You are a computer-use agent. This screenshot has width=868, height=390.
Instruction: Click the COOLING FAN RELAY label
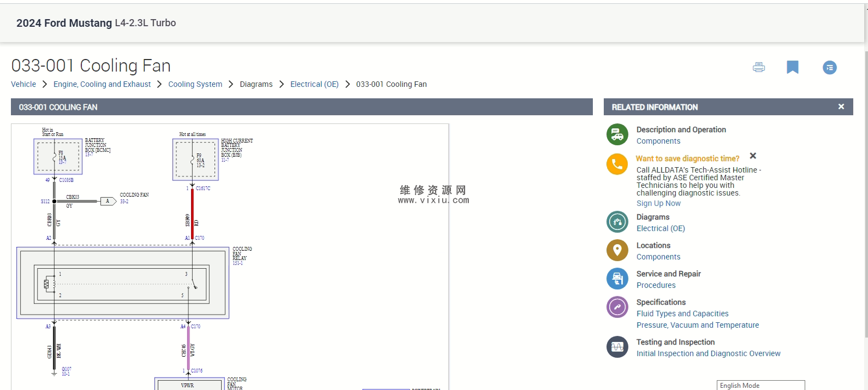point(242,253)
